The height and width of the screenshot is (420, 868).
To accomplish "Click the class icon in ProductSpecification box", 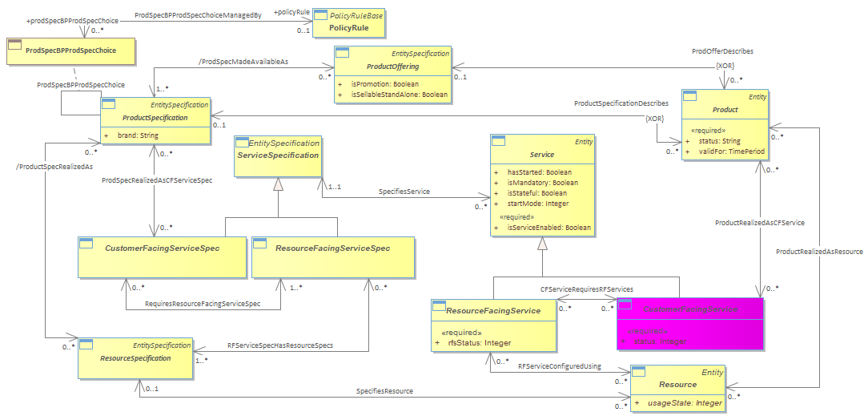I will pyautogui.click(x=109, y=103).
